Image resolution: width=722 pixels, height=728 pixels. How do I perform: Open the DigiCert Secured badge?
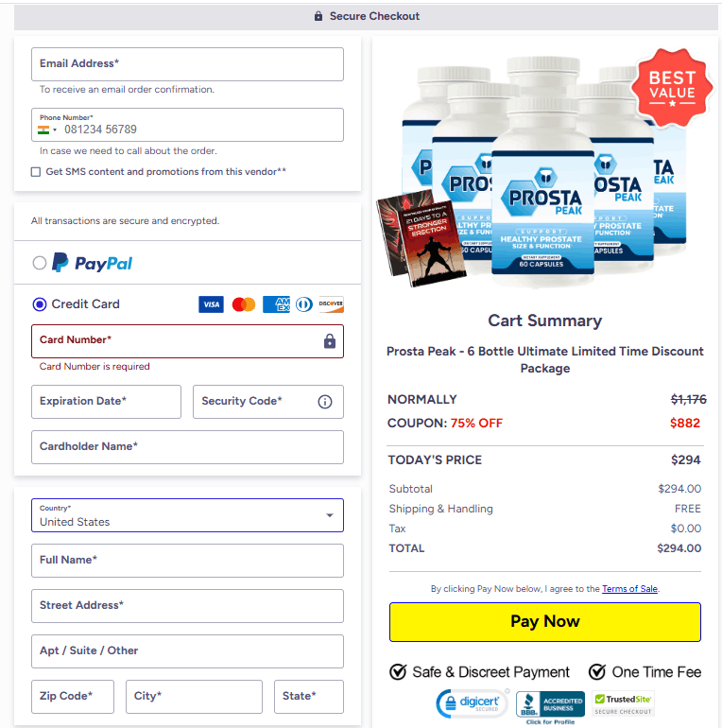(x=473, y=702)
